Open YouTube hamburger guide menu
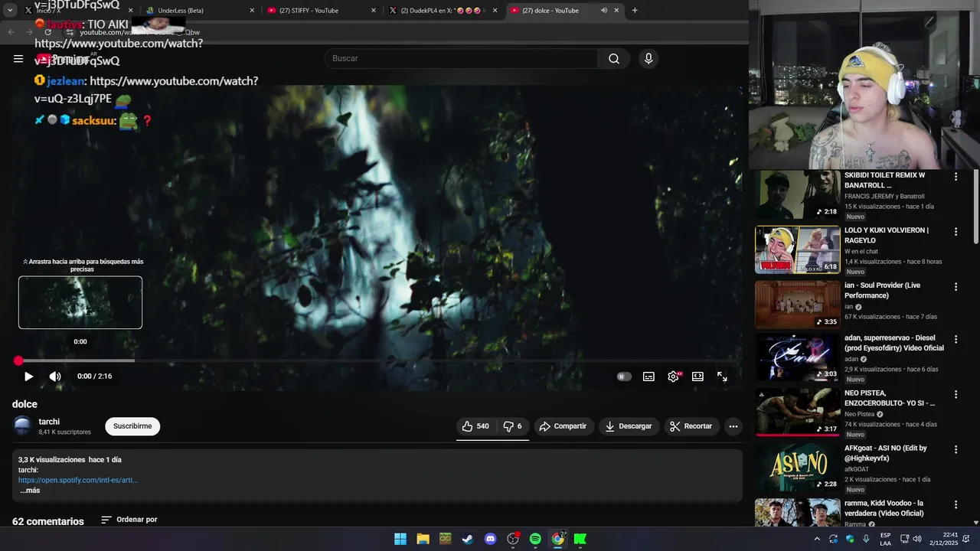 pyautogui.click(x=18, y=59)
